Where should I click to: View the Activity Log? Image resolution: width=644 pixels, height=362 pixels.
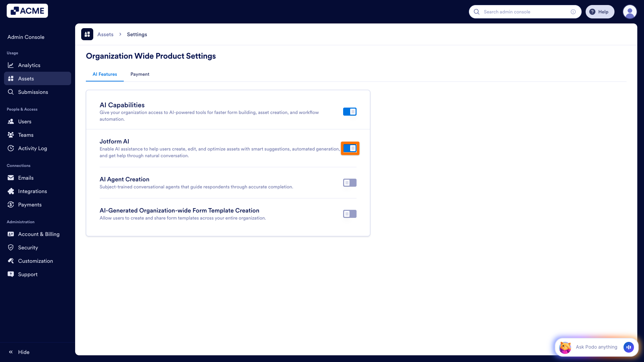[32, 148]
